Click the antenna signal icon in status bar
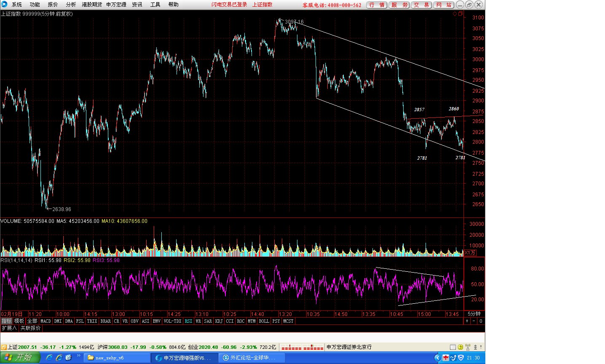Screen dimensions: 605x364 tap(468, 347)
